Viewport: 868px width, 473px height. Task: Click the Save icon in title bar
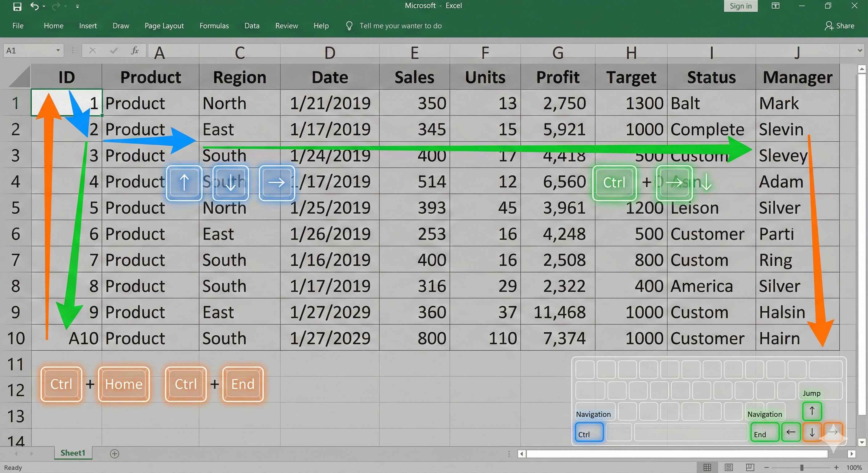tap(17, 6)
